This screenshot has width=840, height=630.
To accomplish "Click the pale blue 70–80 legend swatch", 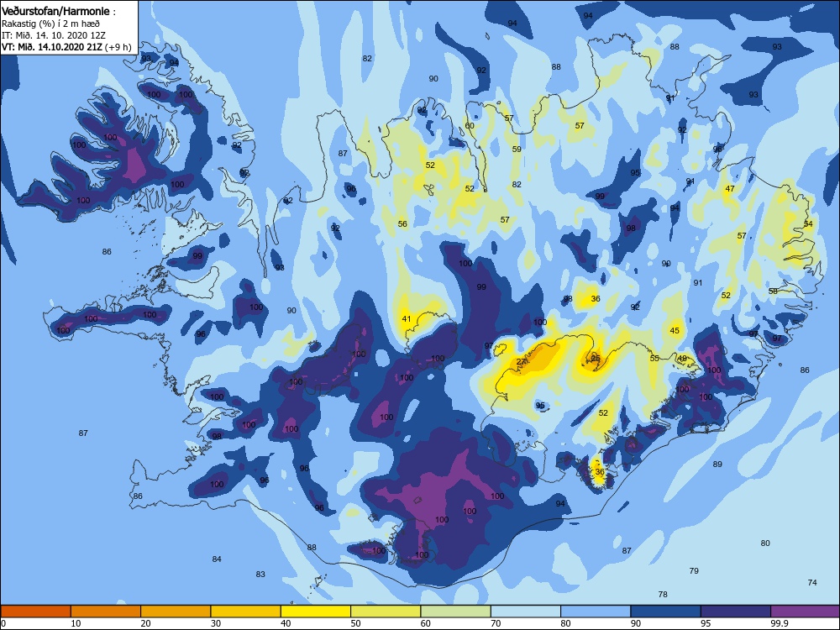I will point(526,612).
